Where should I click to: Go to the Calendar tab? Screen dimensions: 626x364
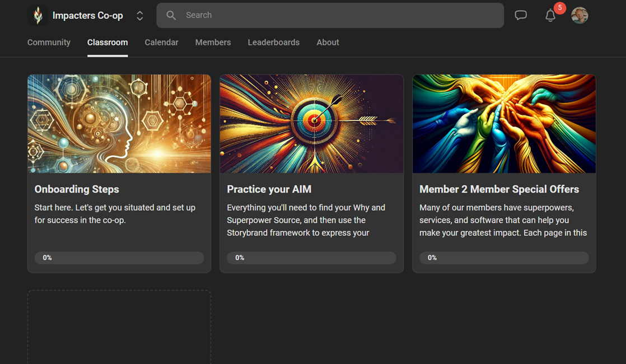(161, 43)
